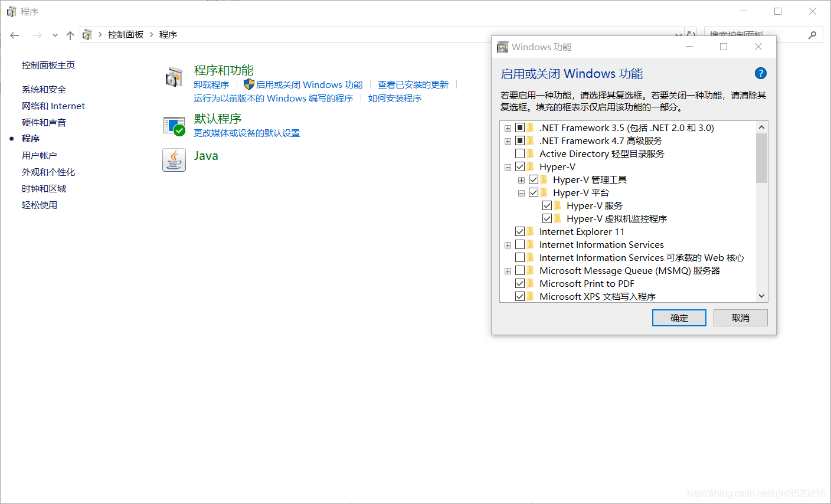
Task: Click the back arrow in Control Panel
Action: (x=15, y=35)
